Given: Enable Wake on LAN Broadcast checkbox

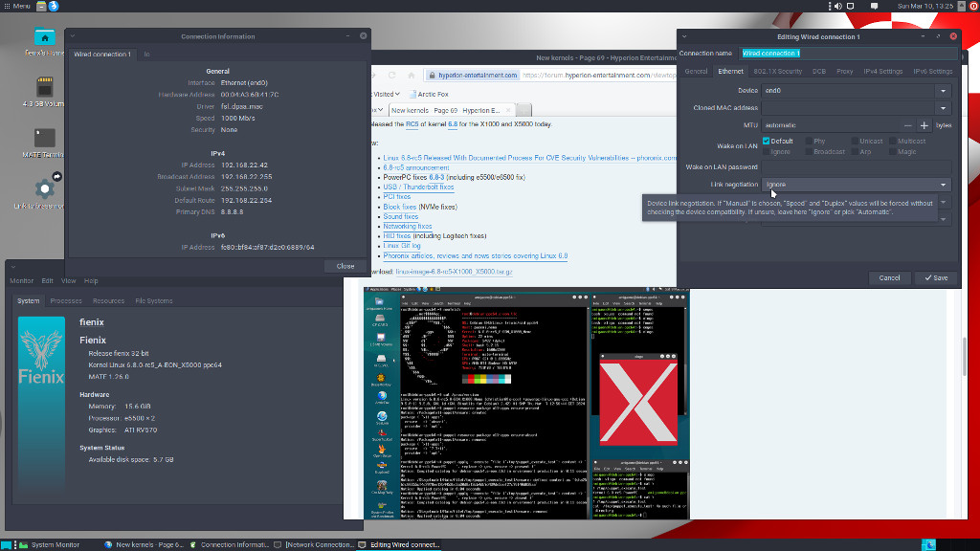Looking at the screenshot, I should click(x=809, y=152).
